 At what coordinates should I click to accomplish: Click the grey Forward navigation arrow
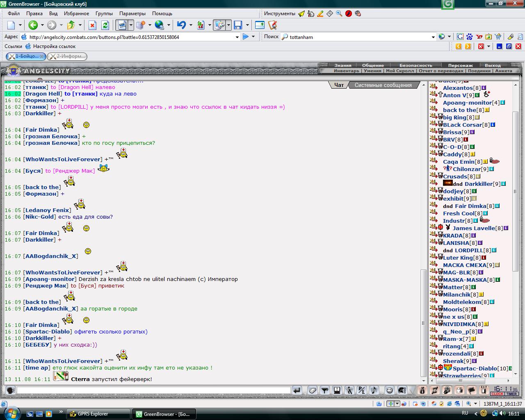[52, 25]
